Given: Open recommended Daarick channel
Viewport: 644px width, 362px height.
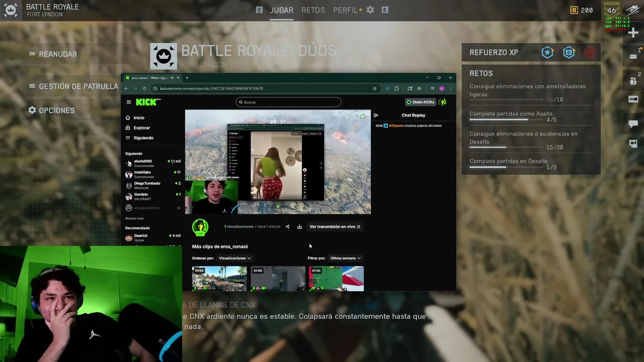Looking at the screenshot, I should click(153, 238).
